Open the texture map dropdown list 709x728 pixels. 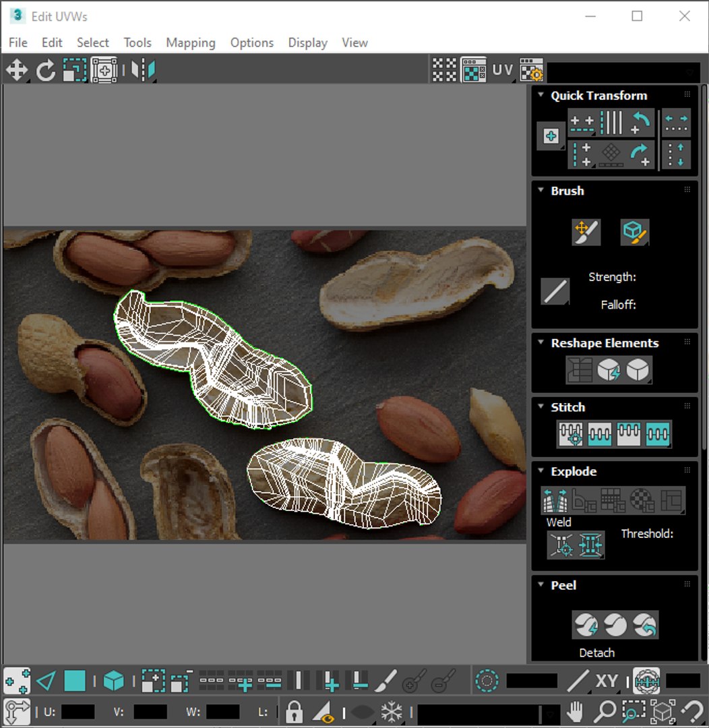623,72
